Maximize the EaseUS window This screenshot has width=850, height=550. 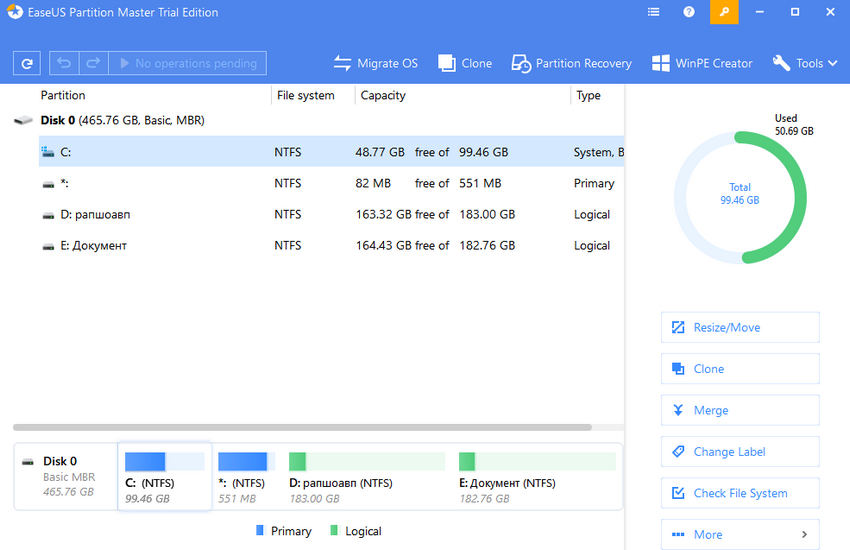point(795,12)
